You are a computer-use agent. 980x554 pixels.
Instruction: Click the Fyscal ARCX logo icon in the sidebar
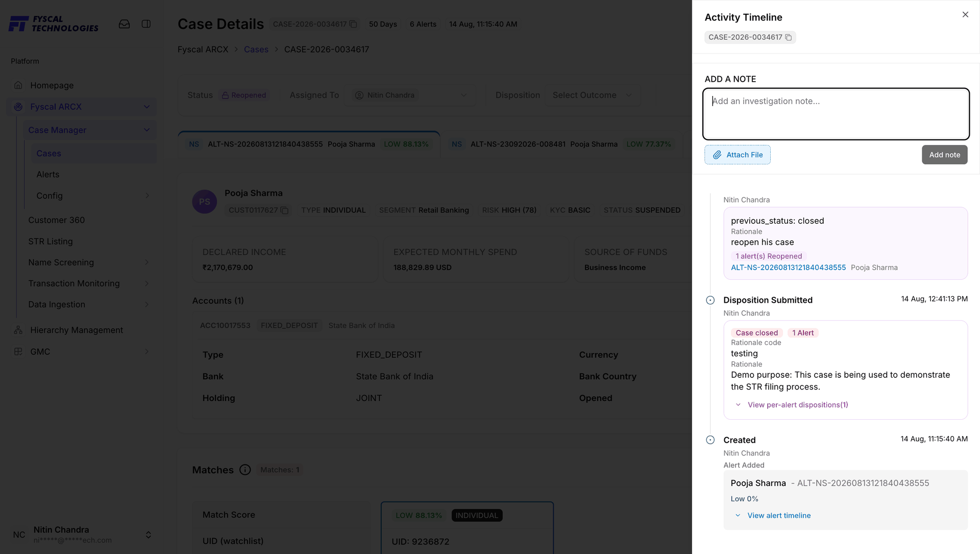pos(18,107)
